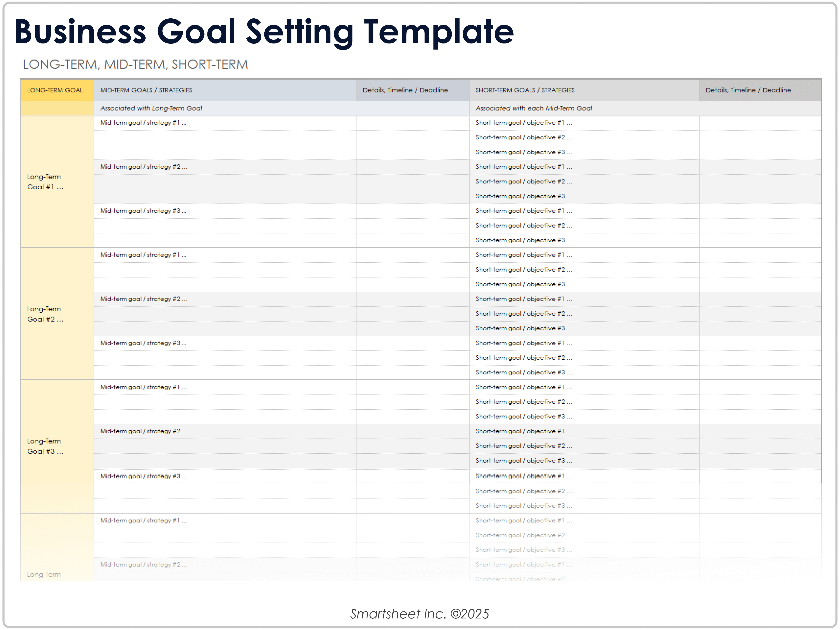This screenshot has height=630, width=840.
Task: Click the SHORT-TERM GOALS / STRATEGIES header
Action: 525,90
